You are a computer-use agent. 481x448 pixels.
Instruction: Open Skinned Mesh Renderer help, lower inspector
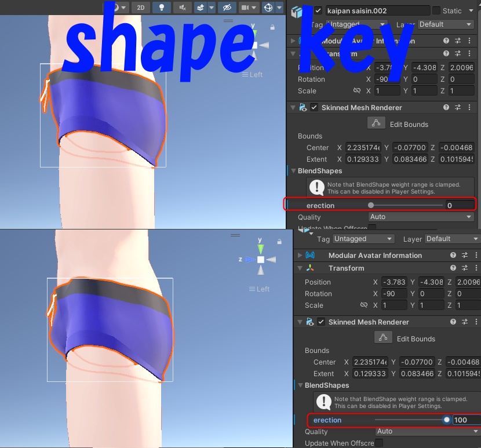click(453, 322)
